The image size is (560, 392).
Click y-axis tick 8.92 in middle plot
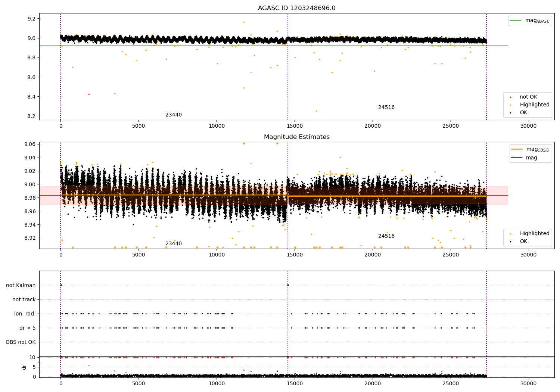click(x=30, y=238)
